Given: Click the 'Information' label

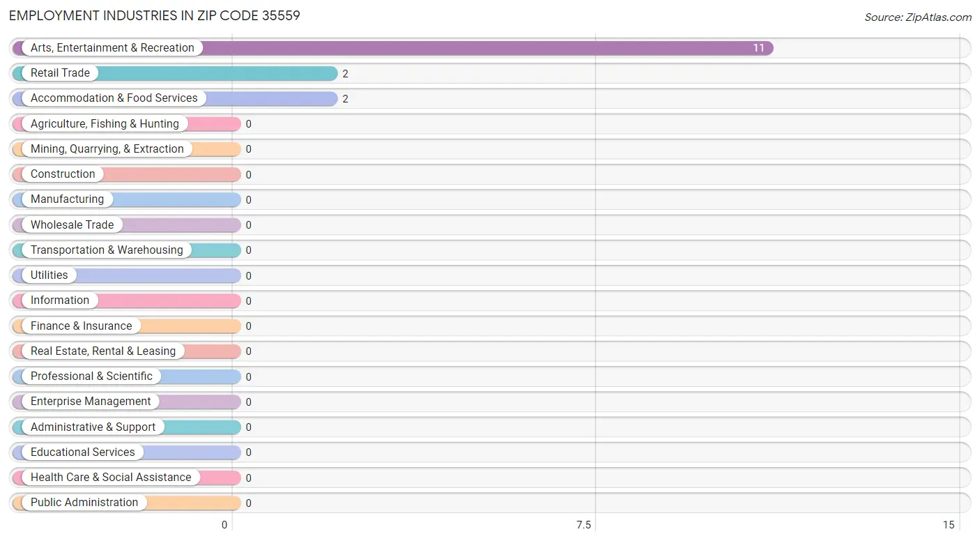Looking at the screenshot, I should coord(60,300).
